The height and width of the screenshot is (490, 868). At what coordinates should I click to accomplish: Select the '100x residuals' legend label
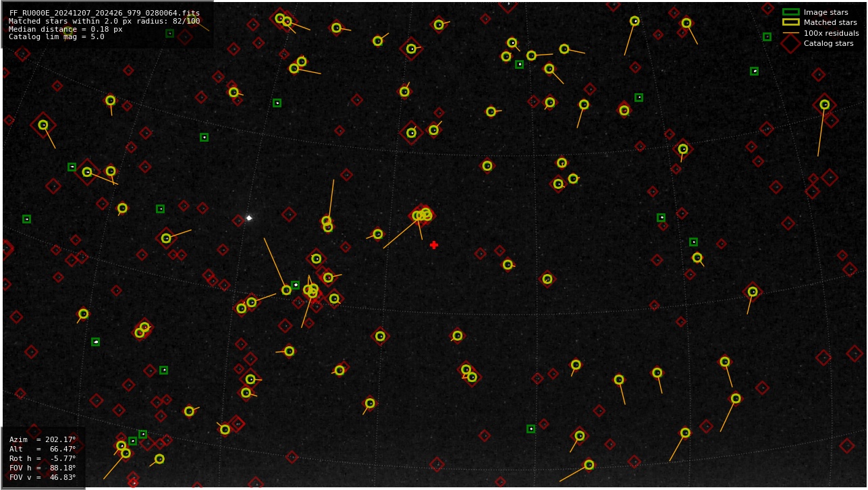(831, 33)
